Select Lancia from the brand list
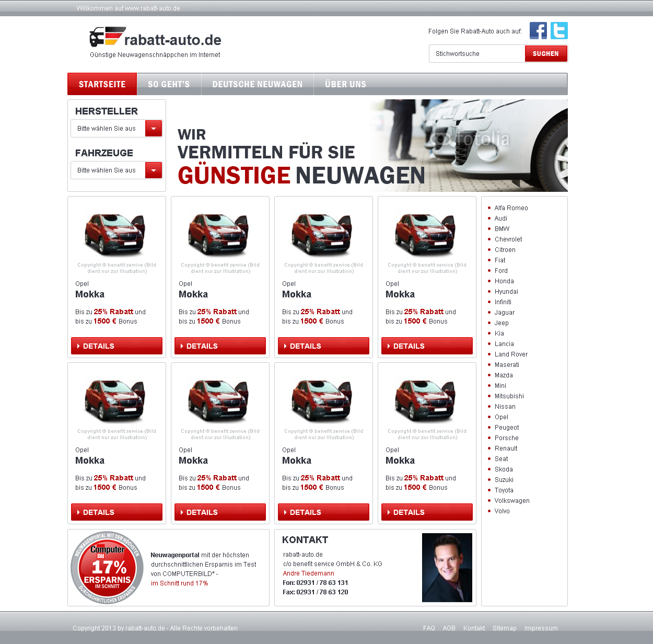The image size is (653, 644). 504,344
